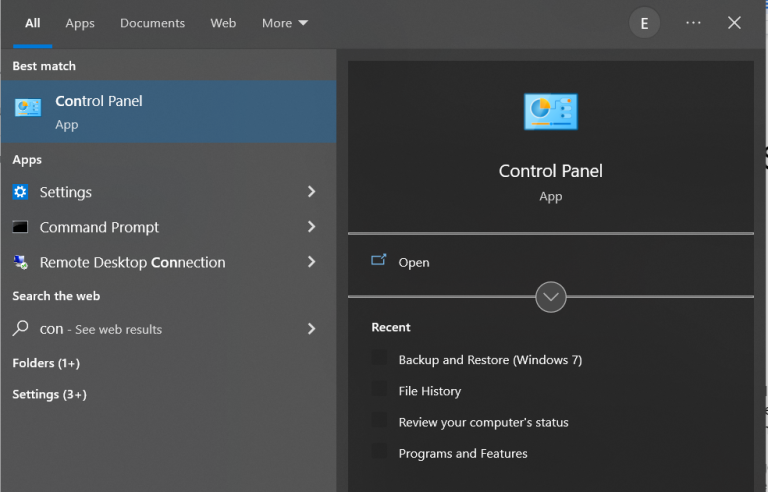The height and width of the screenshot is (492, 768).
Task: Click the icon beside Programs and Features
Action: [x=379, y=451]
